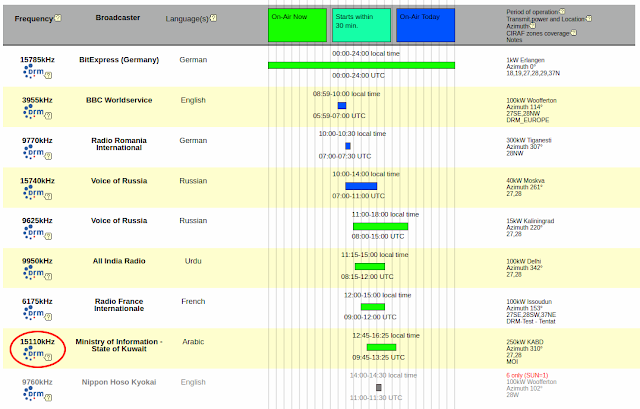Click the BitExpress 00:00-24:00 schedule bar
The image size is (640, 409).
361,65
